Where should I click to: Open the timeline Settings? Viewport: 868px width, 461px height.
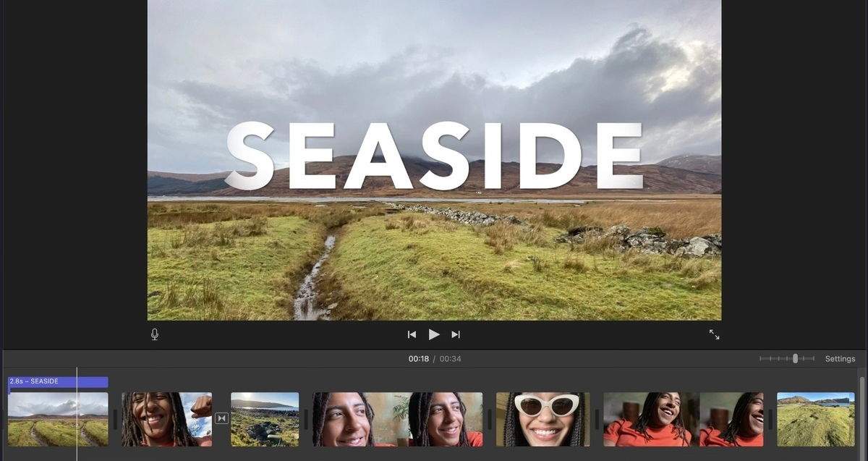tap(840, 359)
